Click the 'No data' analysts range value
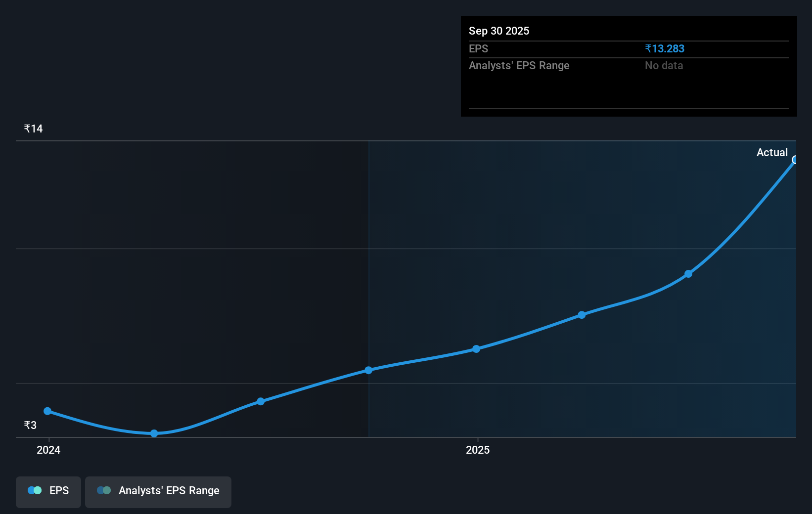Image resolution: width=812 pixels, height=514 pixels. [664, 65]
